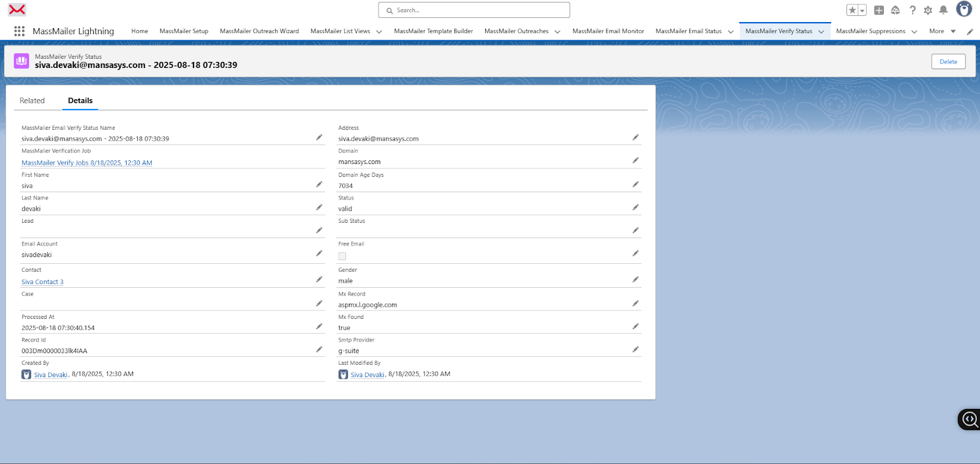Click the navigation bar edit pencil icon
This screenshot has width=980, height=464.
970,32
